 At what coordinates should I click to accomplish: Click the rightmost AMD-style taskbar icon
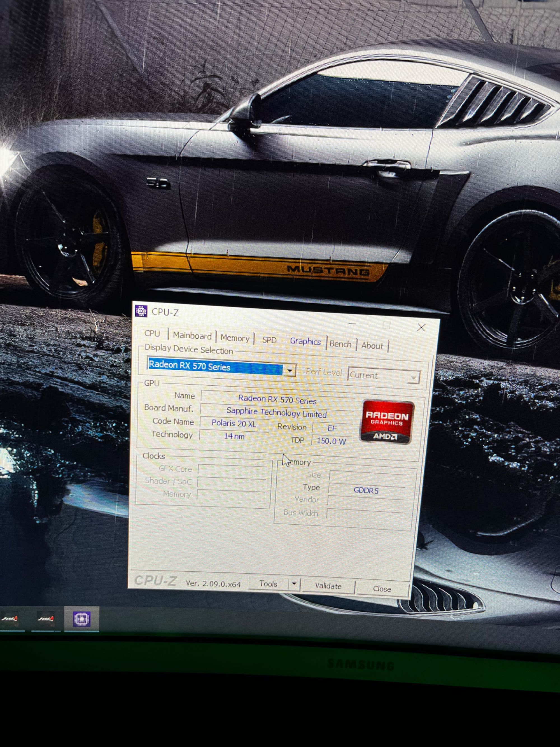(x=46, y=619)
